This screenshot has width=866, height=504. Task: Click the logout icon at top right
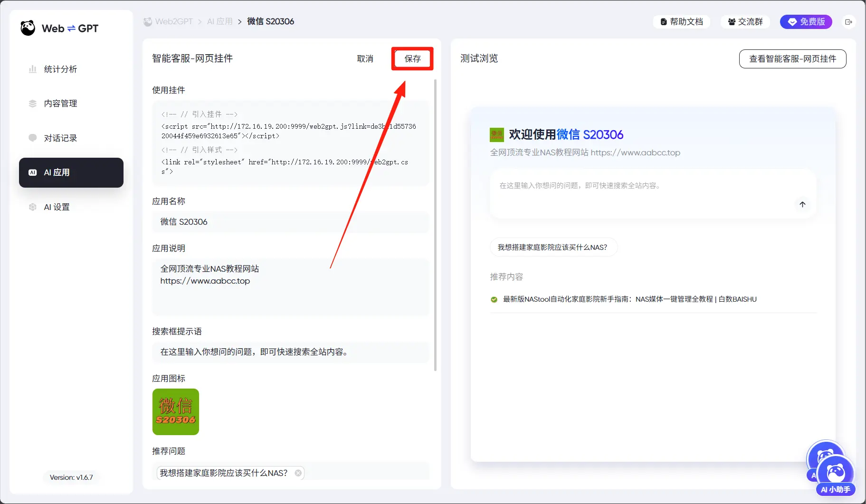849,22
